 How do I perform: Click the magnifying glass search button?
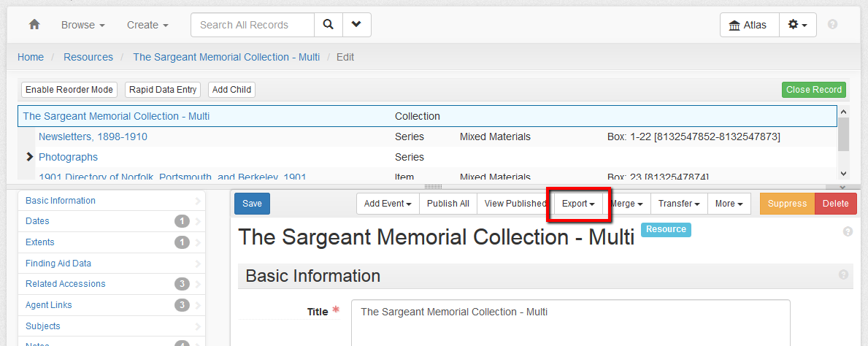pos(329,25)
